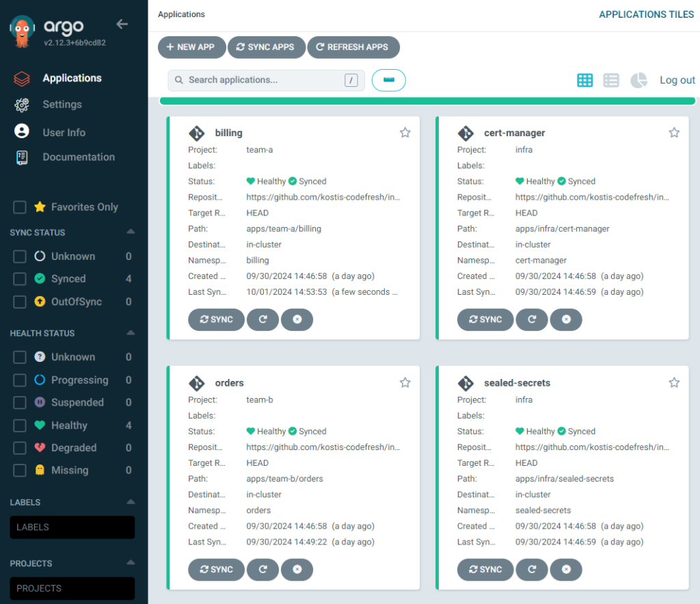The image size is (700, 604).
Task: Favorite the cert-manager app star
Action: tap(674, 133)
